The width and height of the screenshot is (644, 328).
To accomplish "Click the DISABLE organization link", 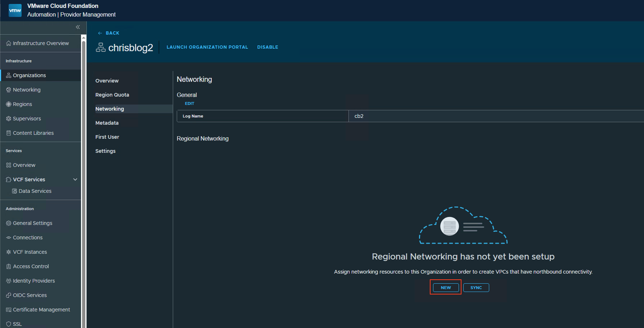I will click(x=267, y=47).
